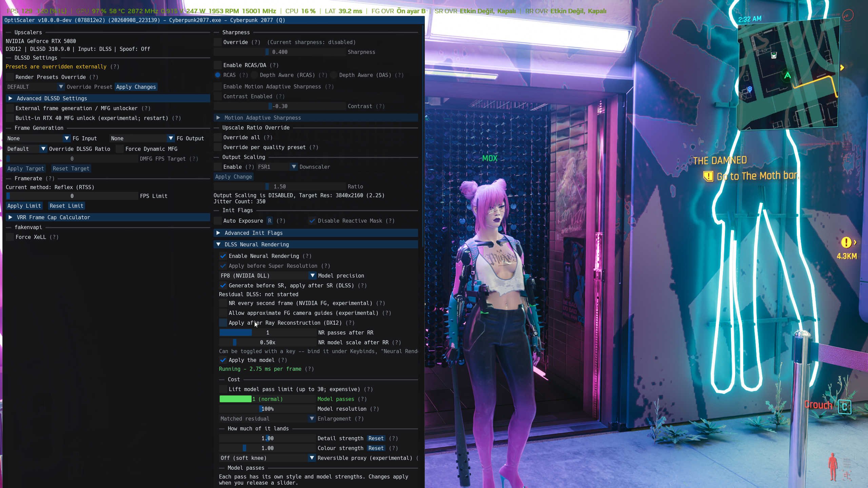Click the NR passes after RR slider

[268, 332]
